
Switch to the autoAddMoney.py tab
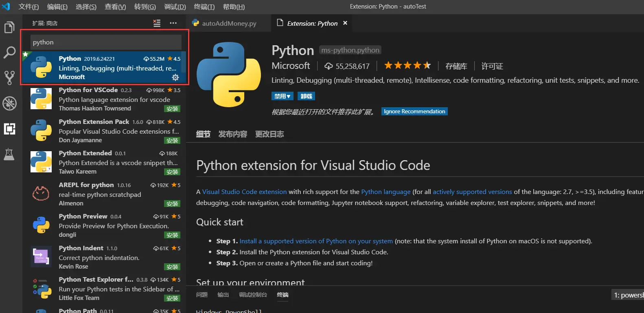click(x=229, y=23)
